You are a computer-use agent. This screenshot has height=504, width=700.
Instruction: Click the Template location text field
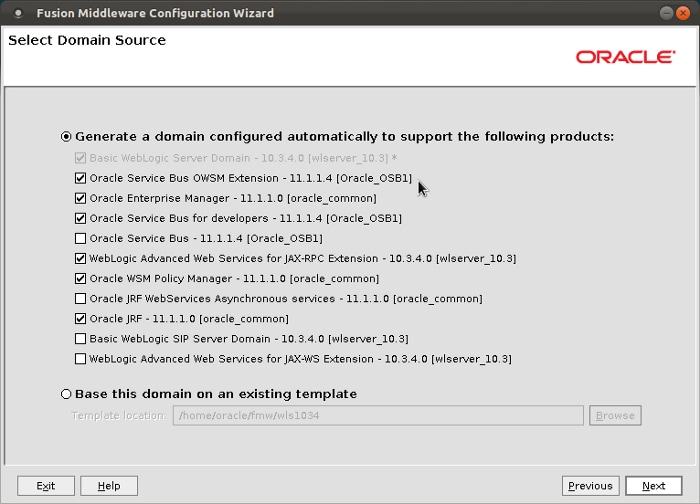pyautogui.click(x=378, y=415)
